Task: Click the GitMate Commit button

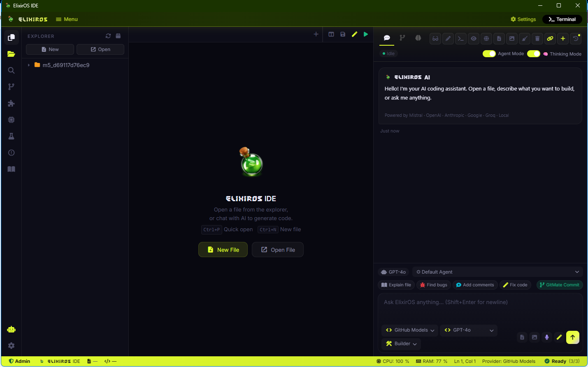Action: tap(560, 285)
